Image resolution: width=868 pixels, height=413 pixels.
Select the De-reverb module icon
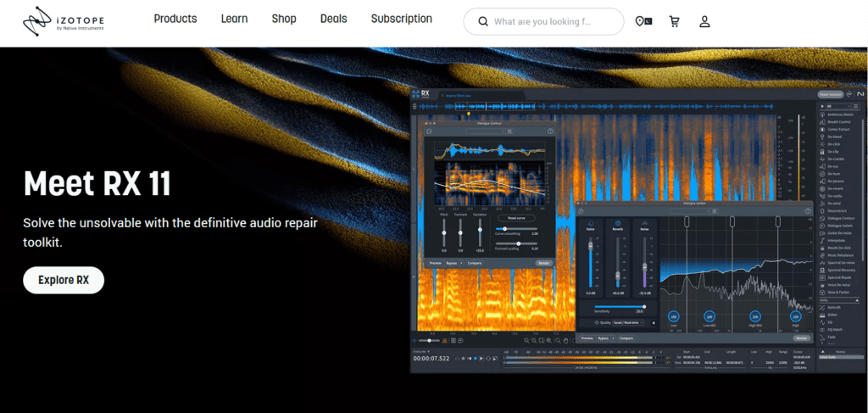click(822, 188)
